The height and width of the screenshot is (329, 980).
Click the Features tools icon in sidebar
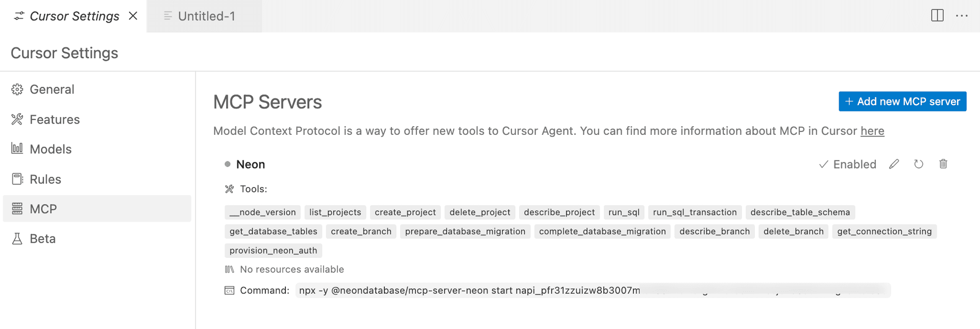[17, 120]
